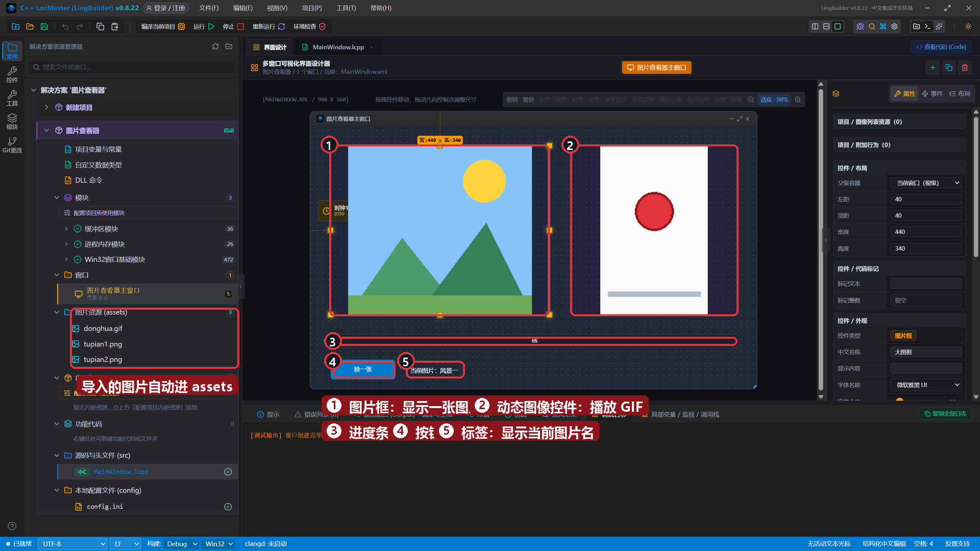Click the 运行 run button
Viewport: 980px width, 551px height.
click(204, 27)
